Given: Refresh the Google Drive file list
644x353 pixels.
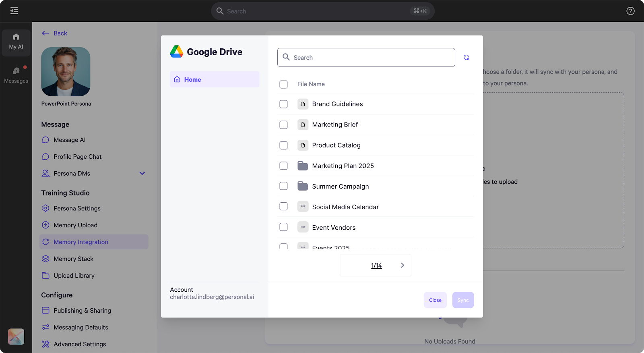Looking at the screenshot, I should coord(466,58).
